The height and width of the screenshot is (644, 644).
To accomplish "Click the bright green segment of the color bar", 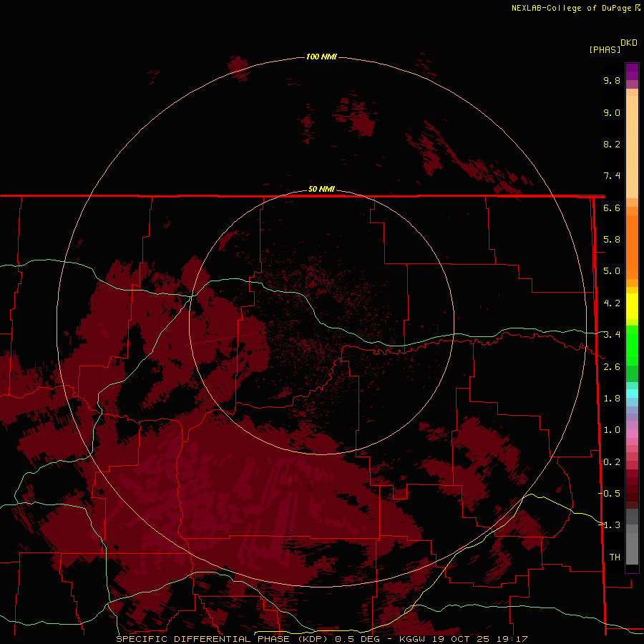I will 632,345.
